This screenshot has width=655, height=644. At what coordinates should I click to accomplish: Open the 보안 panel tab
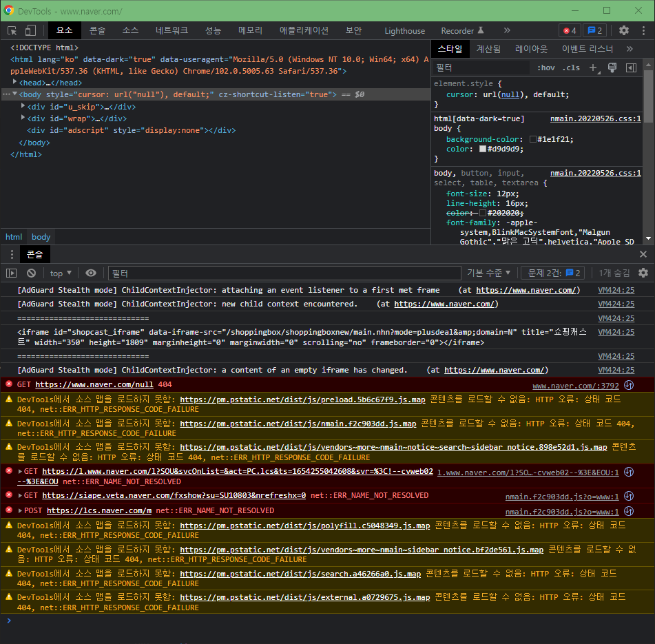353,30
